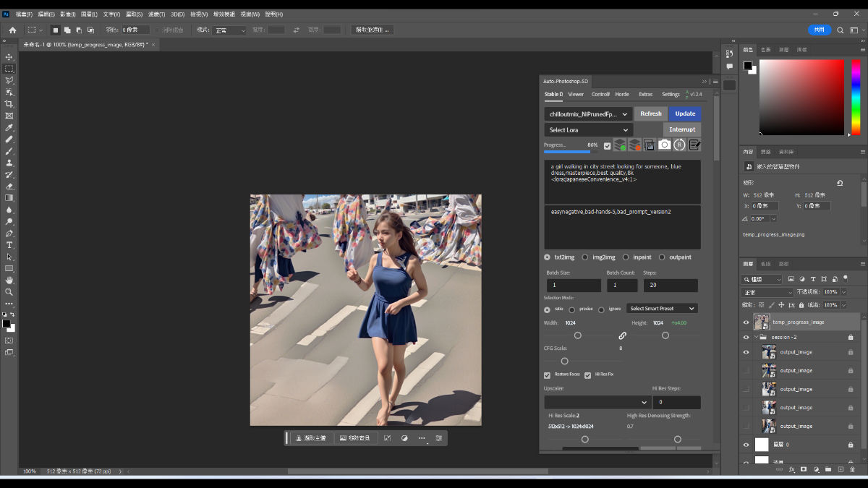The height and width of the screenshot is (488, 868).
Task: Adjust the CFG Scale slider handle
Action: click(x=565, y=361)
